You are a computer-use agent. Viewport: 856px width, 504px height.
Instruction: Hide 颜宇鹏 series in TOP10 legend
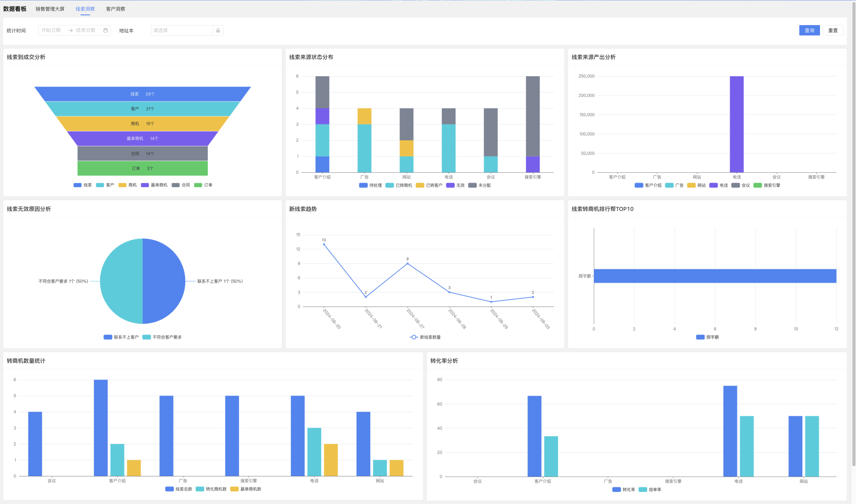click(707, 337)
